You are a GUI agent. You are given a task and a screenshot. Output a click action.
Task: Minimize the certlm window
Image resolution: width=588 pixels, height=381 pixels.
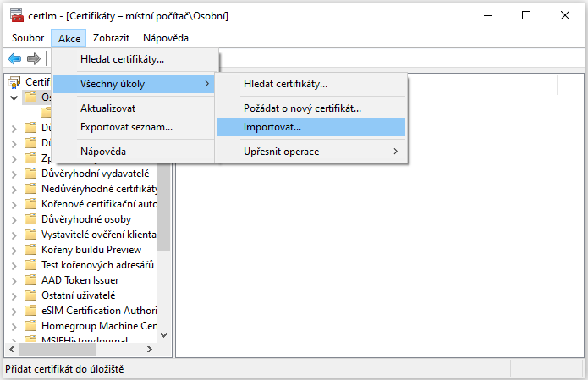[x=488, y=16]
